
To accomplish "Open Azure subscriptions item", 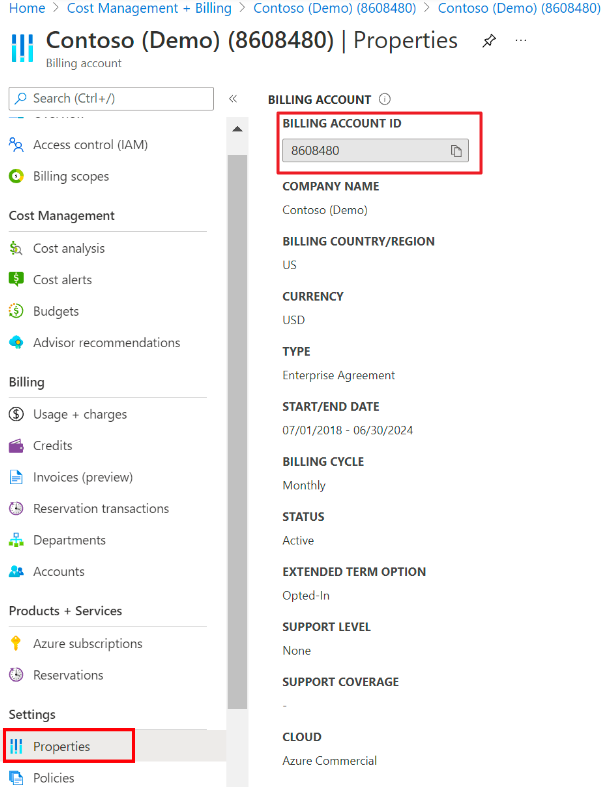I will coord(87,643).
